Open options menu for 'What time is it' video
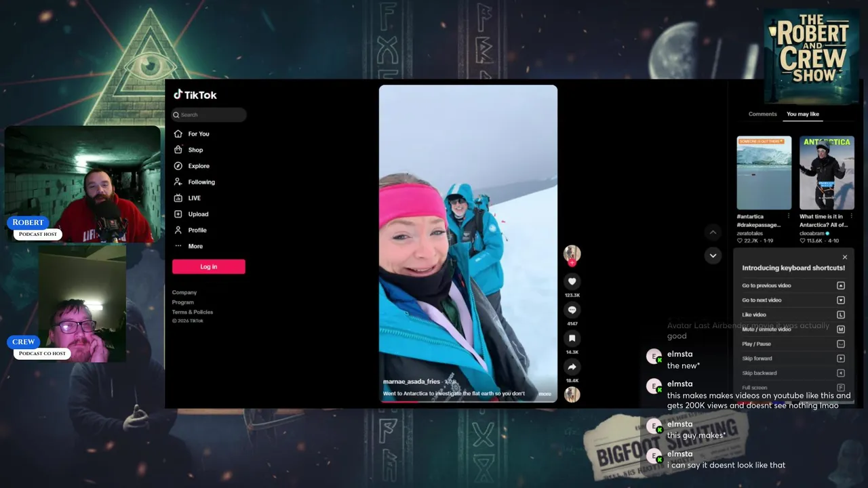The width and height of the screenshot is (868, 488). (851, 216)
